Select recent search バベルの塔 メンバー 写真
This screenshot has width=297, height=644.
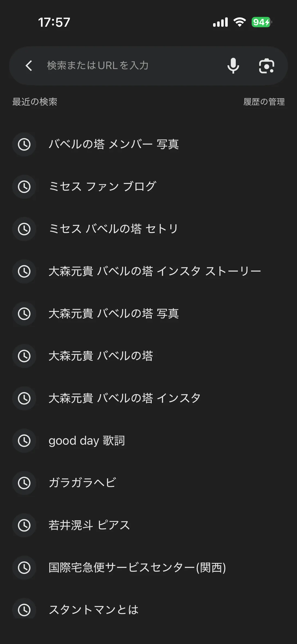[148, 144]
